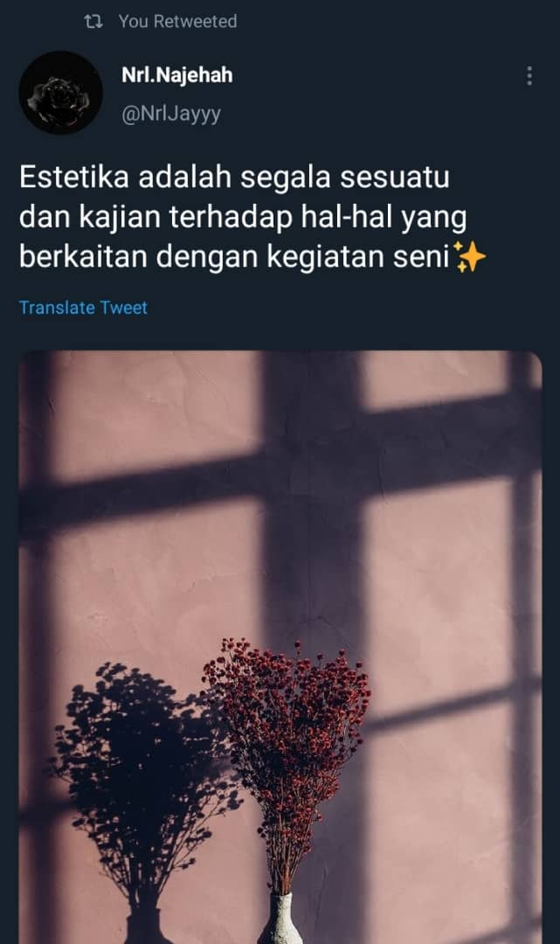This screenshot has height=944, width=560.
Task: Click the word sesuatu in tweet
Action: (395, 177)
